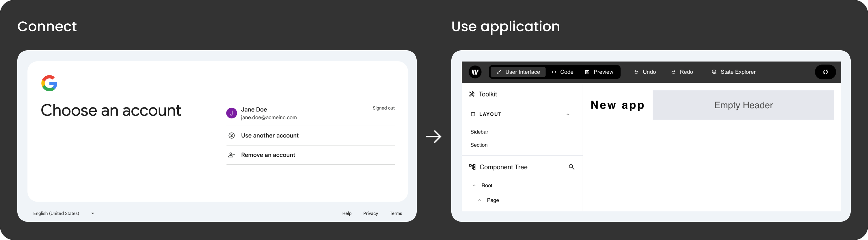
Task: Click the Signed out status text
Action: pos(383,108)
